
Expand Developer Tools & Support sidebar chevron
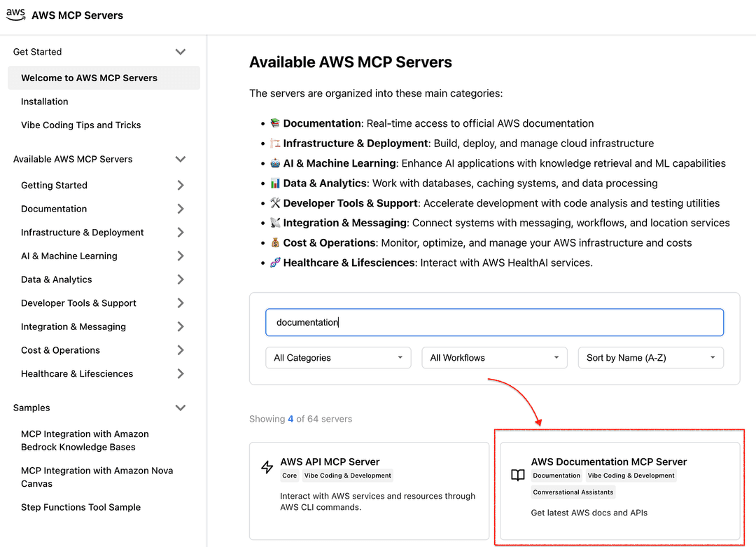[181, 303]
